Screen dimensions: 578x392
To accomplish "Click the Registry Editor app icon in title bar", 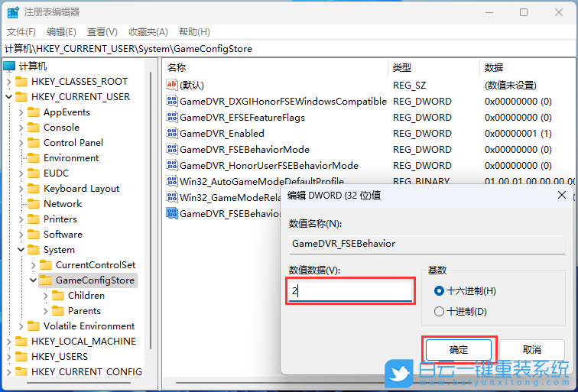I will coord(13,12).
